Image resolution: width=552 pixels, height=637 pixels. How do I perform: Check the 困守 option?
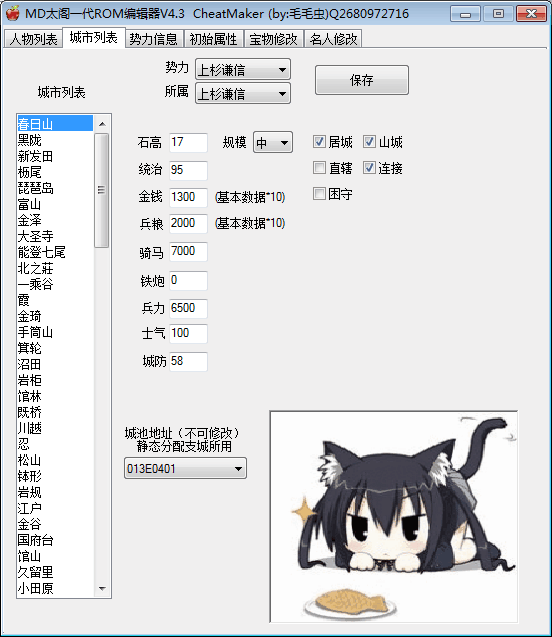(320, 194)
